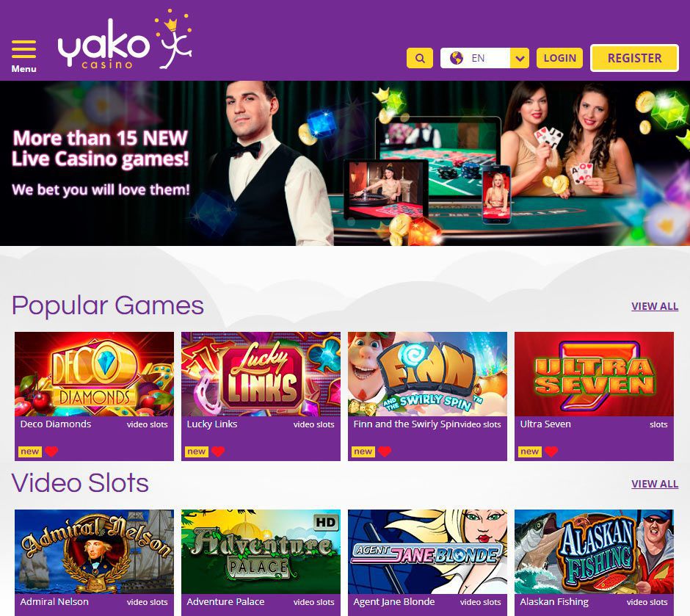Click the search magnifier icon
Viewport: 690px width, 616px height.
tap(420, 58)
